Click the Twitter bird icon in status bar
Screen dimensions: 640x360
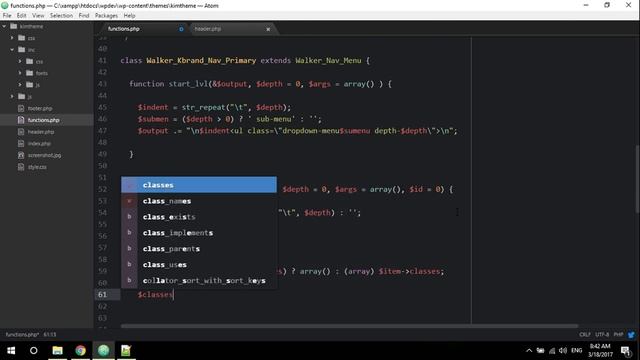click(631, 335)
